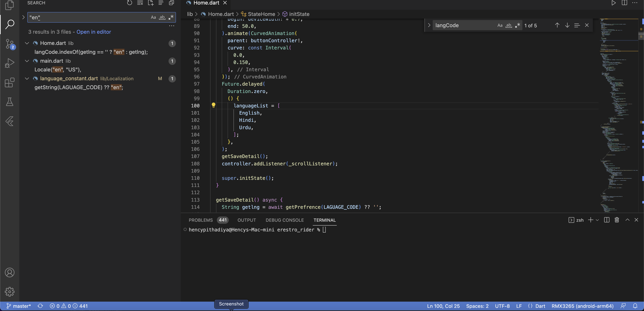Screen dimensions: 644x311
Task: Open editor More Actions menu
Action: click(x=635, y=3)
